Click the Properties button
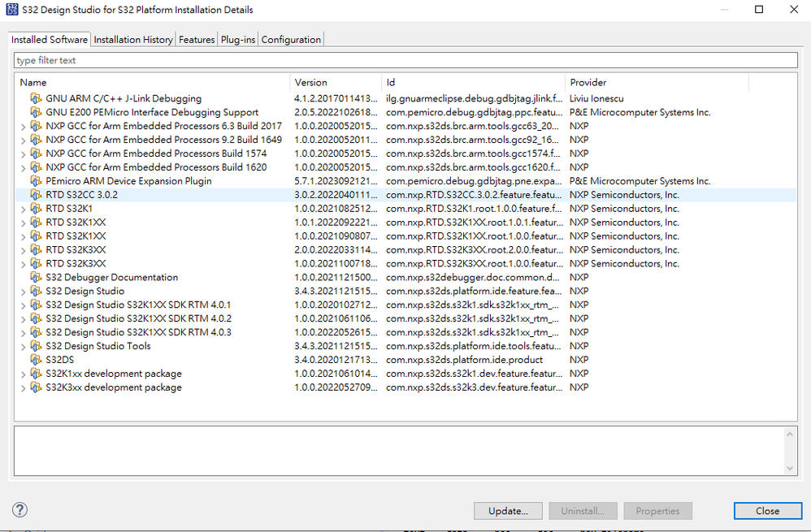The image size is (811, 532). (x=658, y=511)
